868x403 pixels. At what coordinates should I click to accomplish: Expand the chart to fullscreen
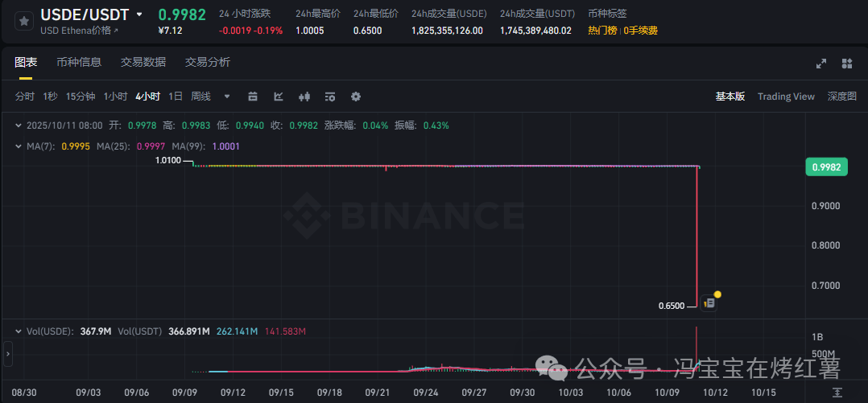click(x=821, y=64)
